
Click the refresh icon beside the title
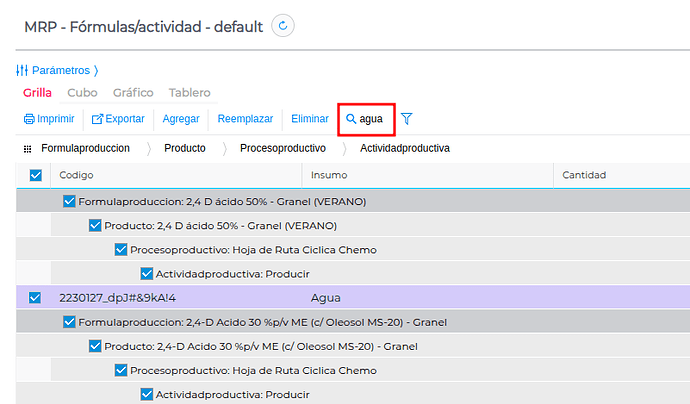click(x=283, y=26)
